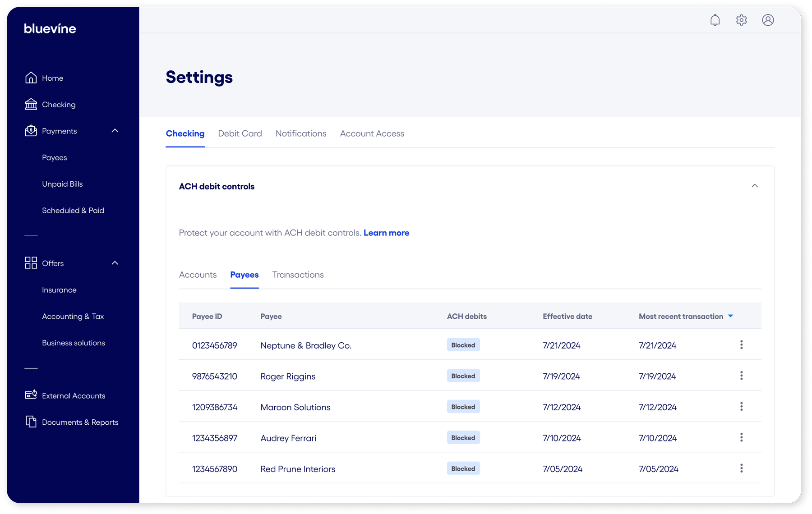The width and height of the screenshot is (812, 514).
Task: Switch to the Debit Card tab
Action: (240, 133)
